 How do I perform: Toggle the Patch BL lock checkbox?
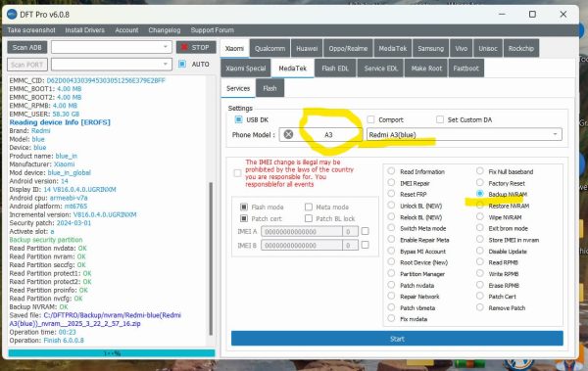coord(309,218)
